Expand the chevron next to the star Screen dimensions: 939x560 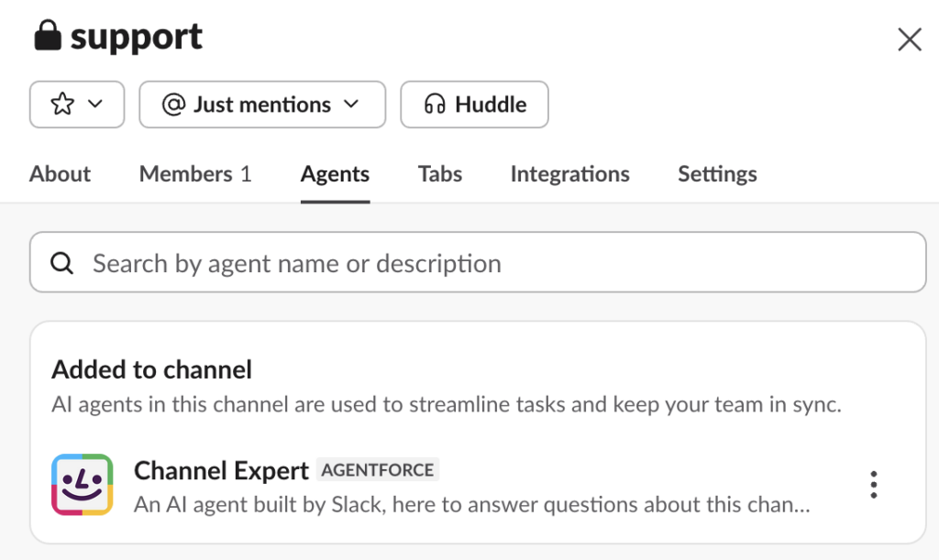coord(95,104)
